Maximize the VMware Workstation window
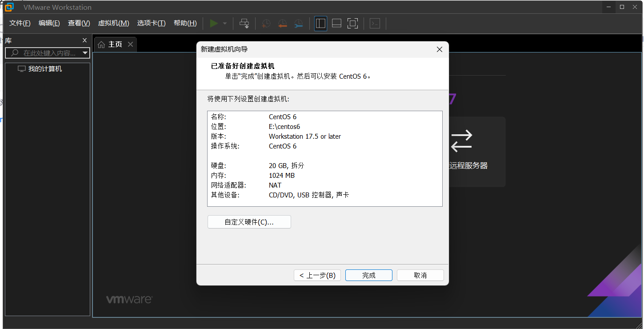Screen dimensions: 644x329 click(622, 7)
